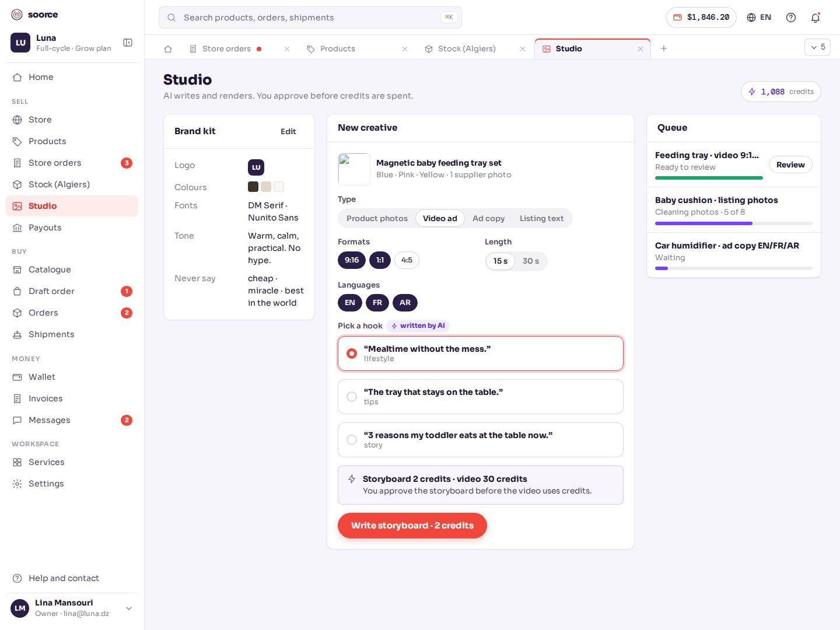Viewport: 840px width, 630px height.
Task: Click the feeding tray product thumbnail
Action: [x=354, y=169]
